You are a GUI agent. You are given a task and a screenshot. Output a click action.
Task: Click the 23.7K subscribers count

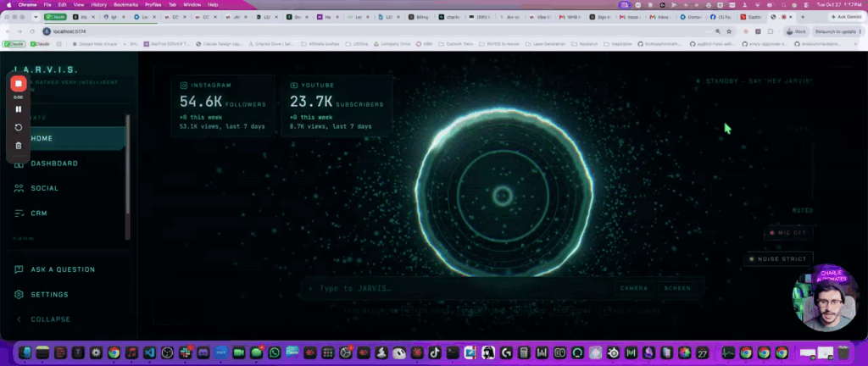(x=311, y=101)
